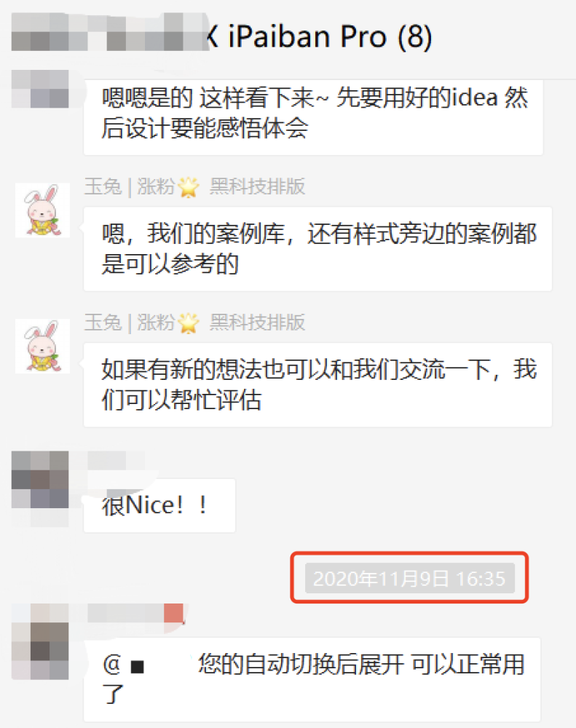
Task: Select the message about 案例库 being 可以参考的
Action: click(317, 249)
